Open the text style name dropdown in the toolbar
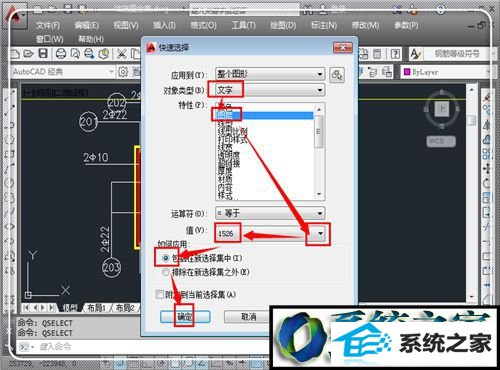 click(459, 54)
